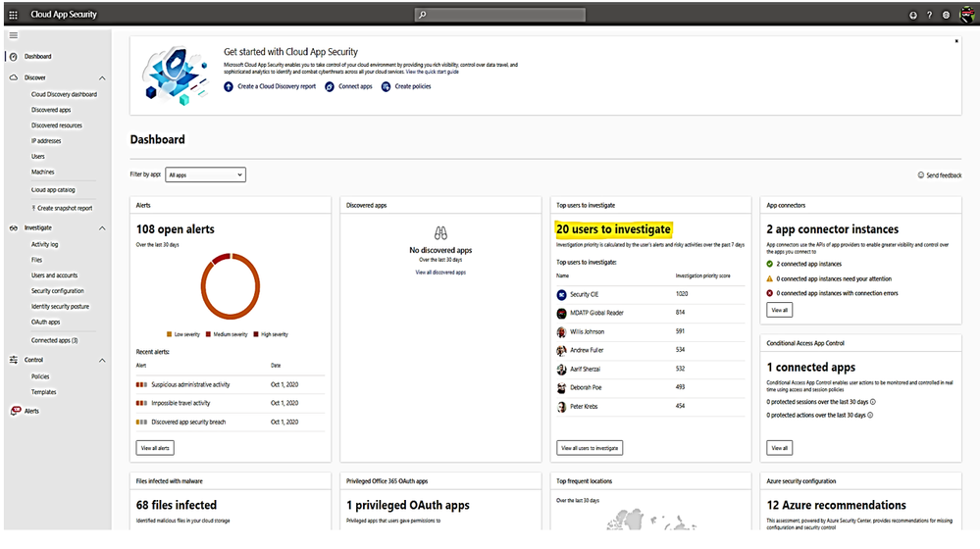Open the settings gear icon
The width and height of the screenshot is (980, 549).
[x=946, y=15]
